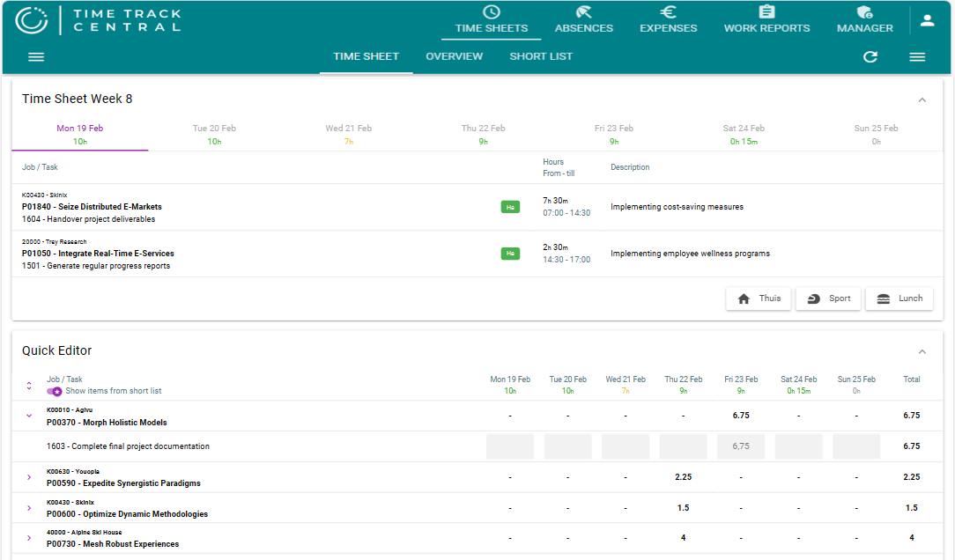Select Tue 20 Feb day in time sheet
The width and height of the screenshot is (955, 560).
pos(214,134)
